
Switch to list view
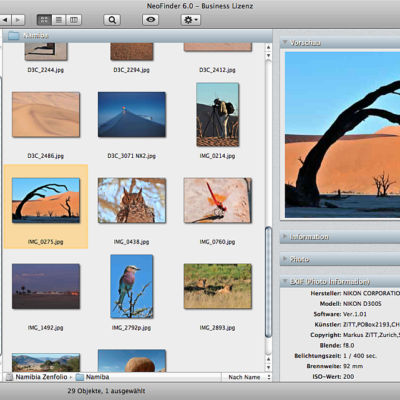[59, 20]
